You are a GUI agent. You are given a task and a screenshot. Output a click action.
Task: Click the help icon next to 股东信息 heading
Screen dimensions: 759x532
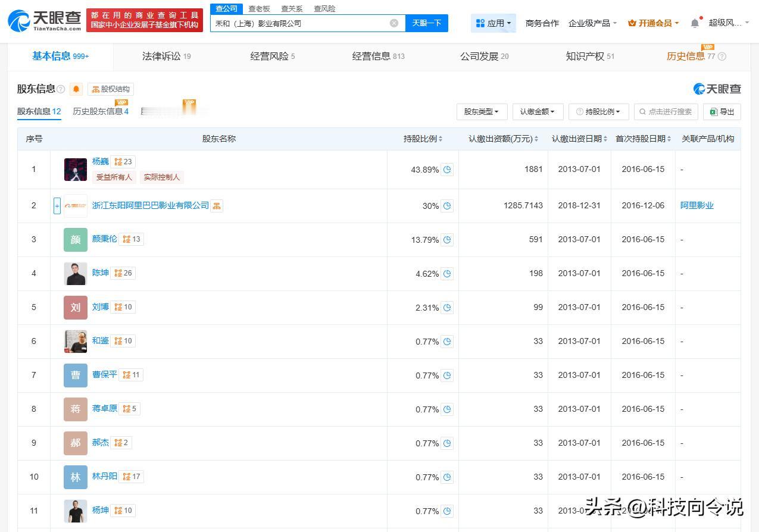[x=61, y=89]
